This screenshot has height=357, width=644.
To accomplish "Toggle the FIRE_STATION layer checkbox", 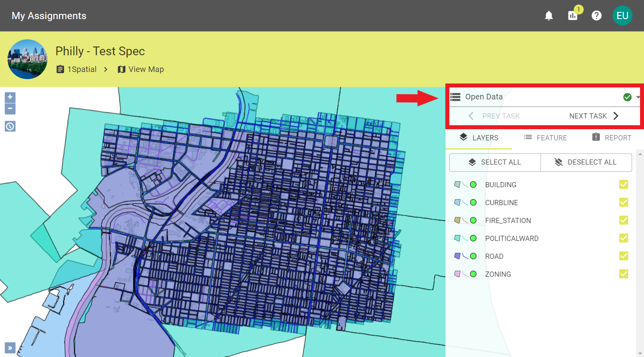I will 624,220.
